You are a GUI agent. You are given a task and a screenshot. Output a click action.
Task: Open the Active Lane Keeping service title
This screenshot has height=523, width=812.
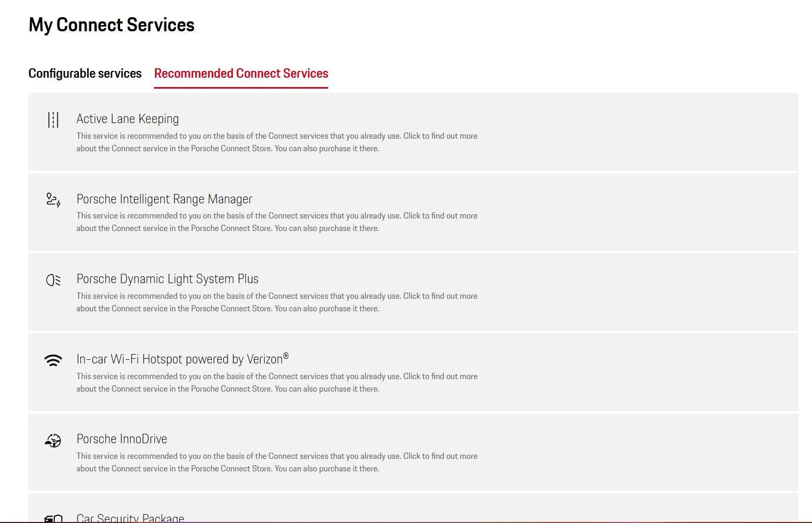click(128, 119)
